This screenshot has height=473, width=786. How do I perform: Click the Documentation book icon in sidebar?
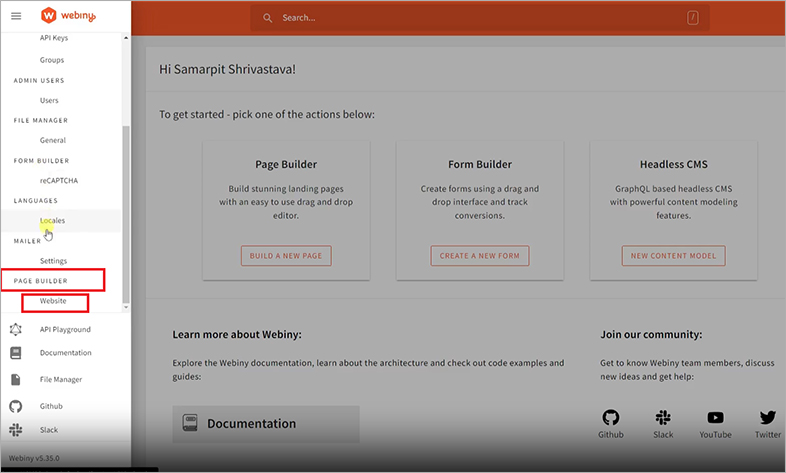click(x=16, y=353)
